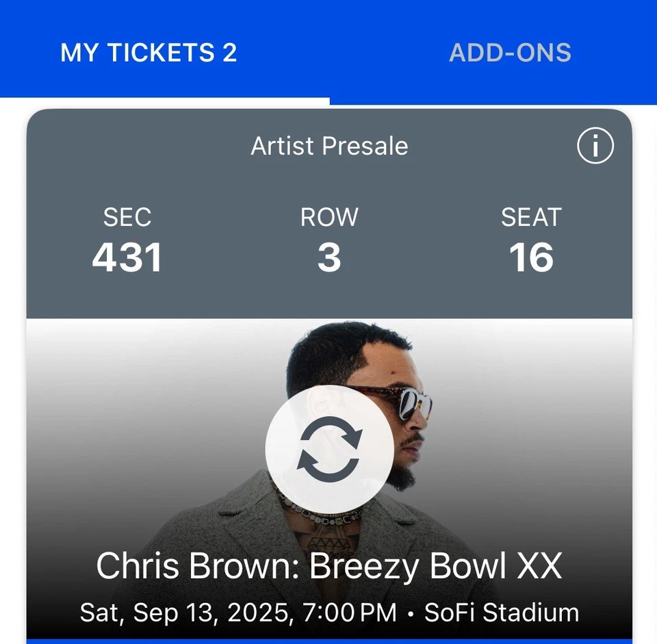Select ROW 3 on the ticket
Screen dimensions: 657x644
pyautogui.click(x=328, y=240)
